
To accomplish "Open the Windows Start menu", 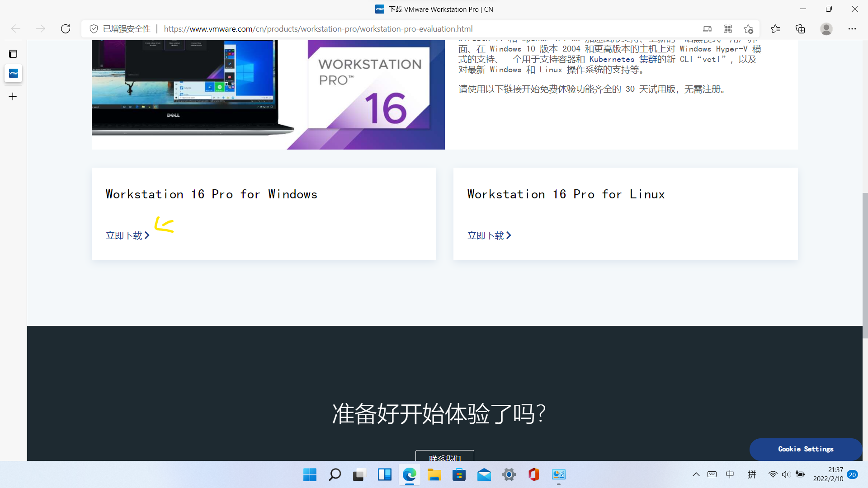I will point(310,474).
